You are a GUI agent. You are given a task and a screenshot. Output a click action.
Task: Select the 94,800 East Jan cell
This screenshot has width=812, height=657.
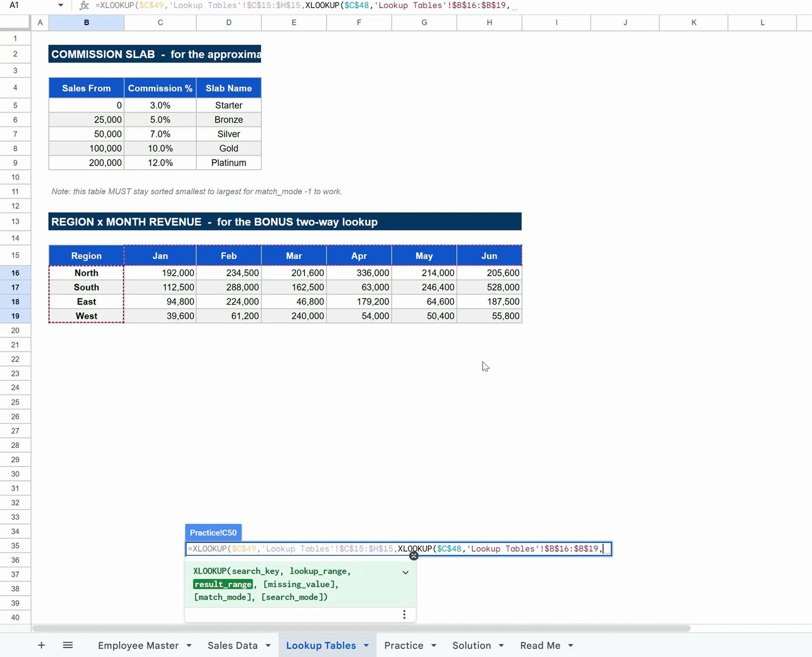(x=160, y=302)
